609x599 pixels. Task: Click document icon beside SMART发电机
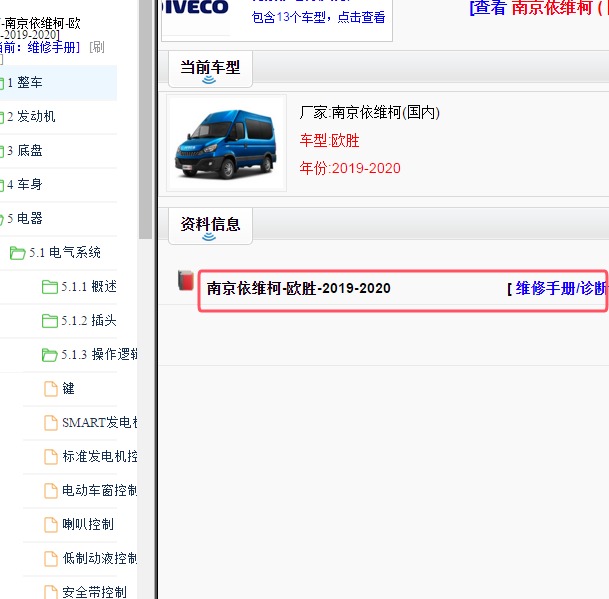tap(50, 423)
